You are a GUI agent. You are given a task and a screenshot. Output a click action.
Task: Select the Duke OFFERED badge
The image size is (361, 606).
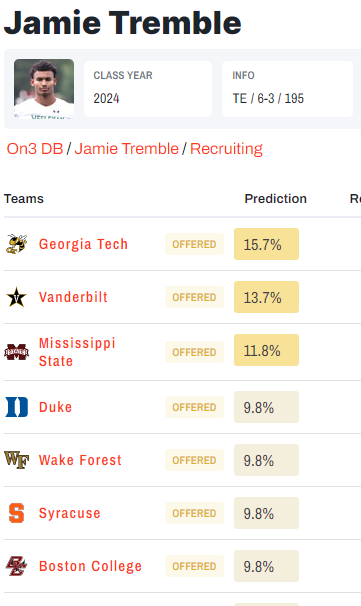click(x=194, y=407)
